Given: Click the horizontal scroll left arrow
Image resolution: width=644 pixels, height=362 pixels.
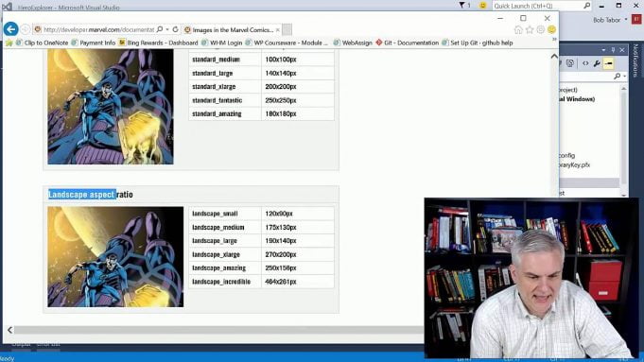Looking at the screenshot, I should [9, 330].
